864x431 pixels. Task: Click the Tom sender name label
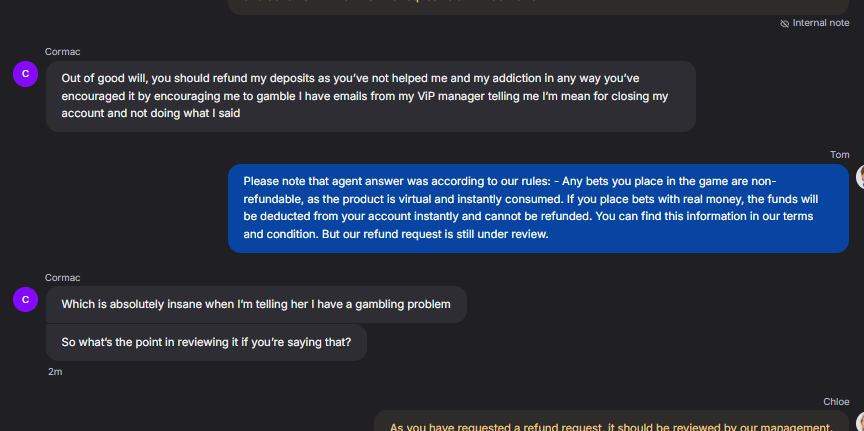click(x=840, y=155)
